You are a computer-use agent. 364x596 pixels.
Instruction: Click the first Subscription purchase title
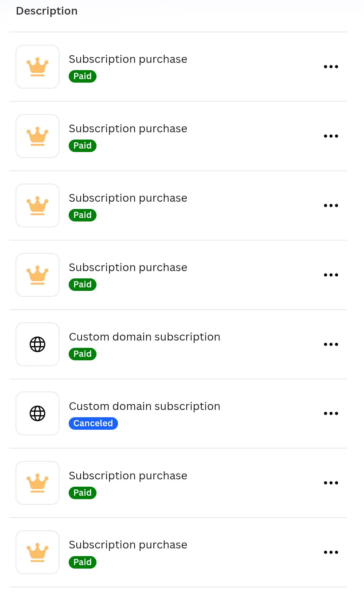[128, 59]
